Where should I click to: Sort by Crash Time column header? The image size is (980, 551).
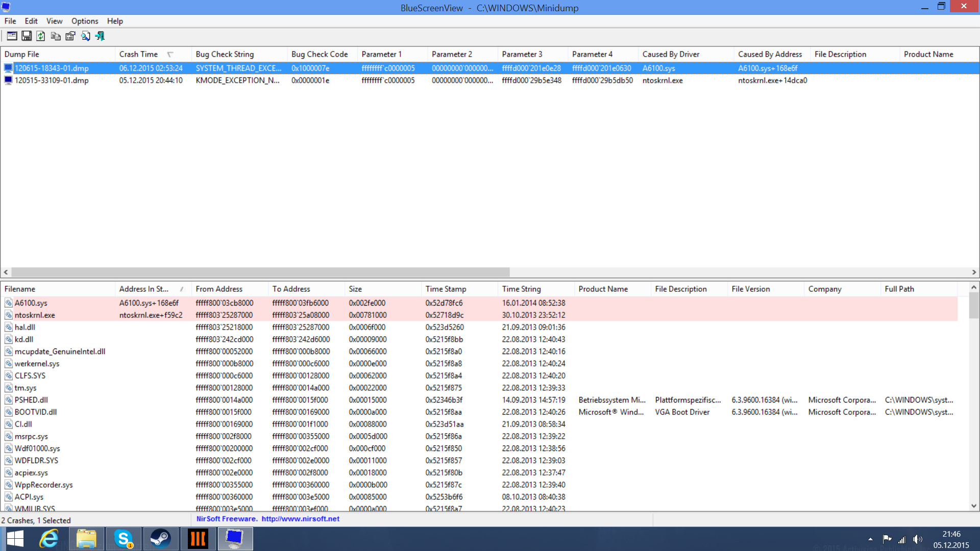[x=138, y=54]
